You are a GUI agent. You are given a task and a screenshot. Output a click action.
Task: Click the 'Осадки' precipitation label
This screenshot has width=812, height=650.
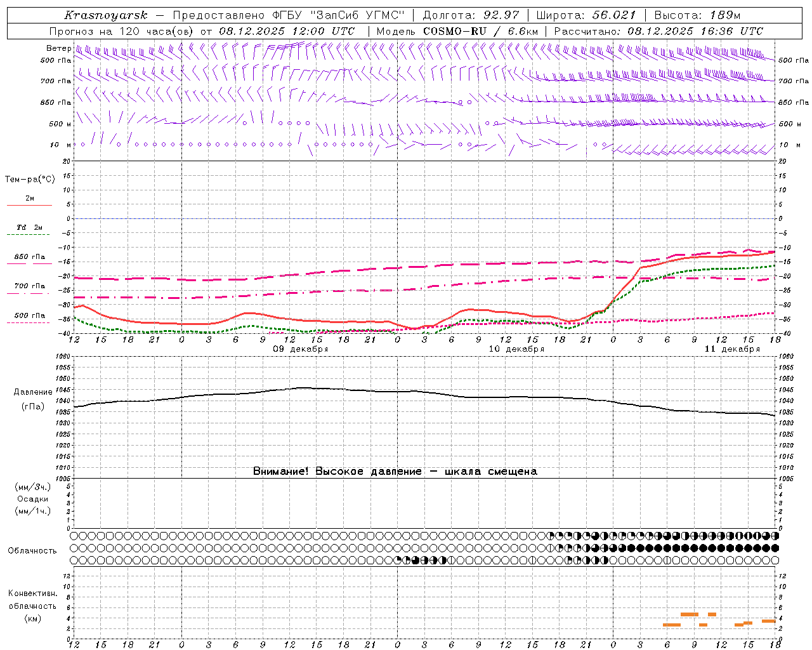pos(32,499)
